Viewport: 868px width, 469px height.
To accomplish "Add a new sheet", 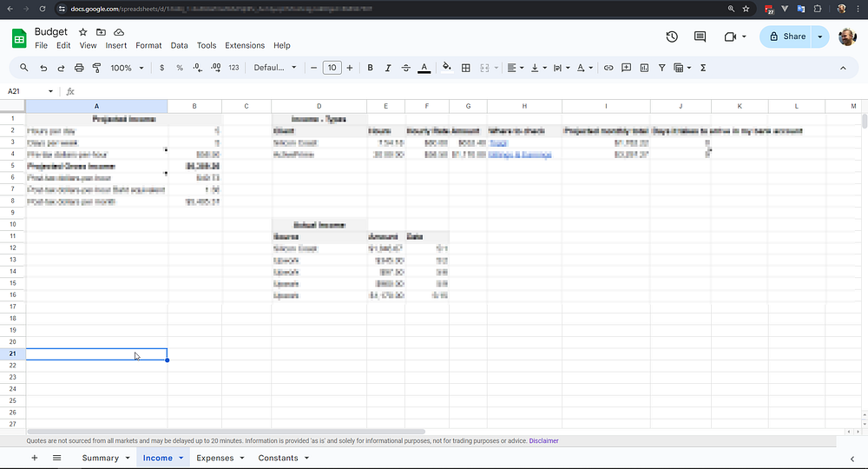I will [x=35, y=458].
